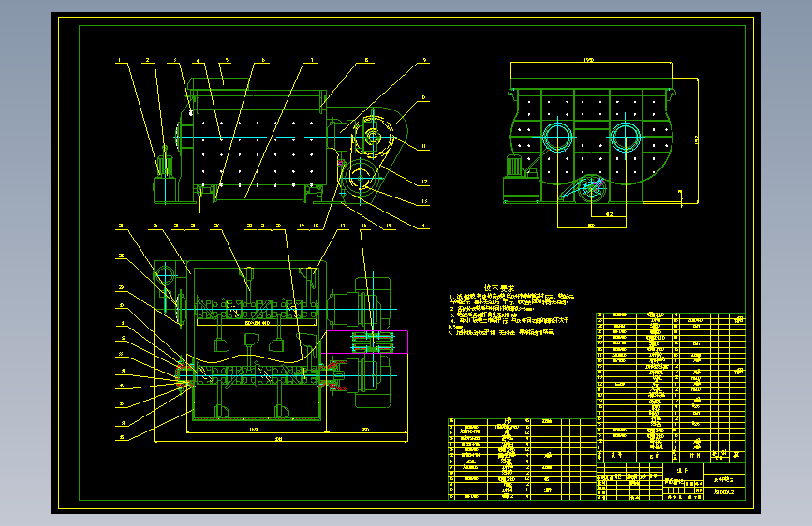Select part callout number 22

250,226
